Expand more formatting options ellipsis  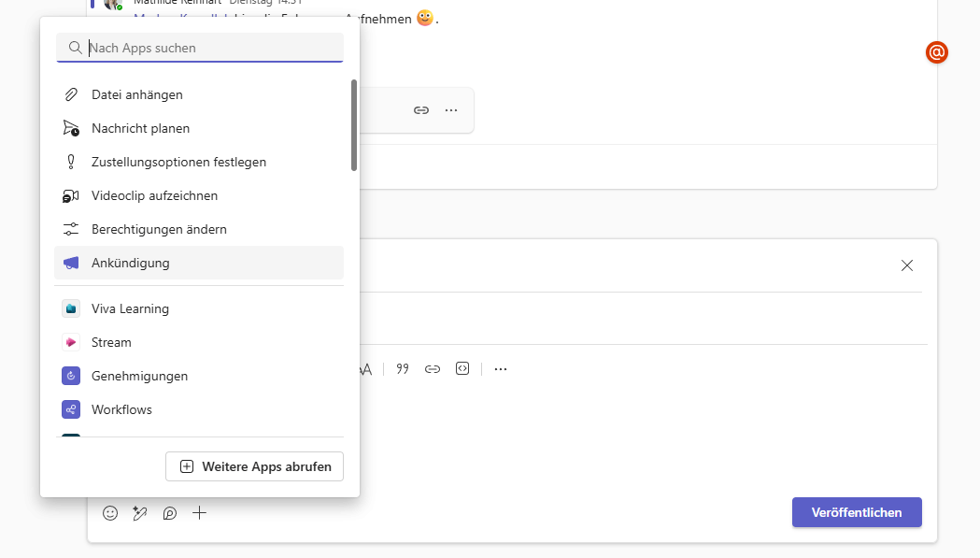click(501, 369)
